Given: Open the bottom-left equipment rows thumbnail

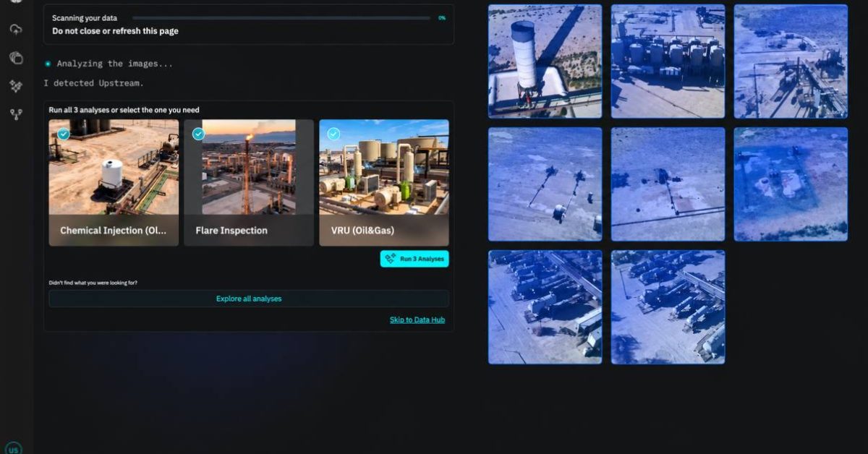Looking at the screenshot, I should 545,307.
